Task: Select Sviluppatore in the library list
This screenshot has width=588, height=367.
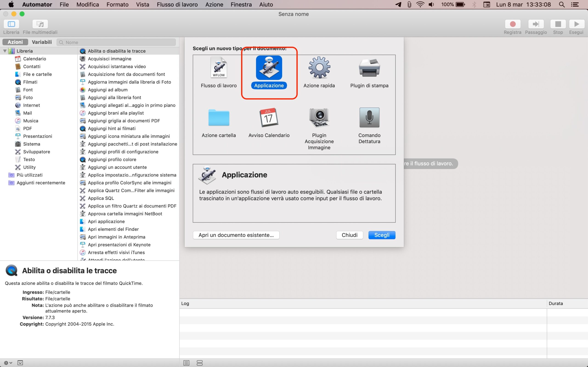Action: point(37,152)
